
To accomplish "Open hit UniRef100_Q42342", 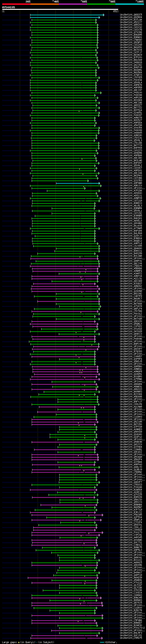I will point(131,65).
